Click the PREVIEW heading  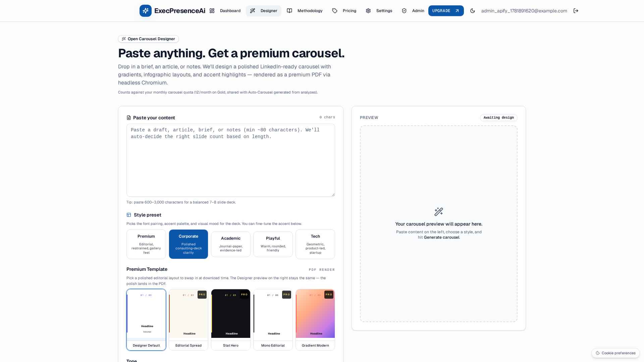coord(369,118)
